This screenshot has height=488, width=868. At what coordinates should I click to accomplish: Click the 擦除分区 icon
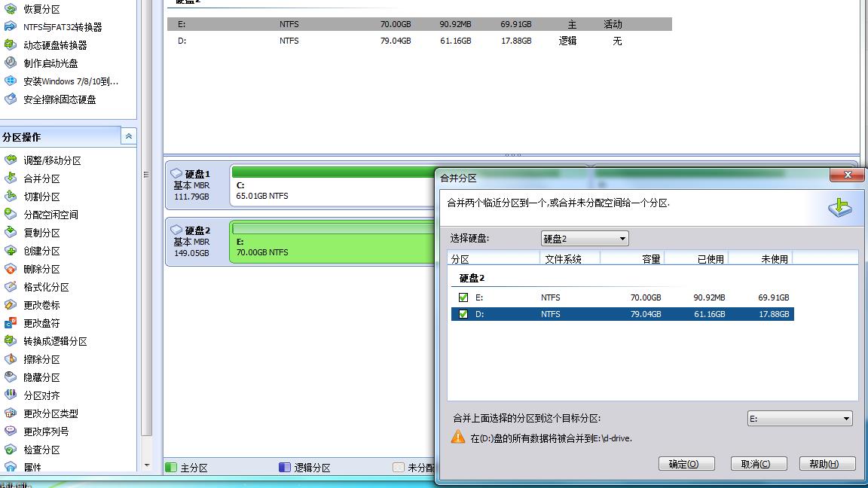pyautogui.click(x=11, y=359)
